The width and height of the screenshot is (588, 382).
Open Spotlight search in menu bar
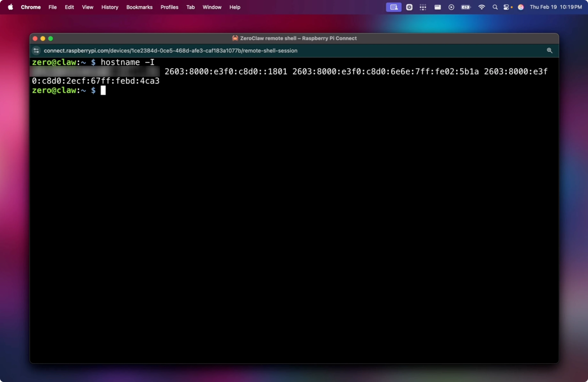(495, 7)
